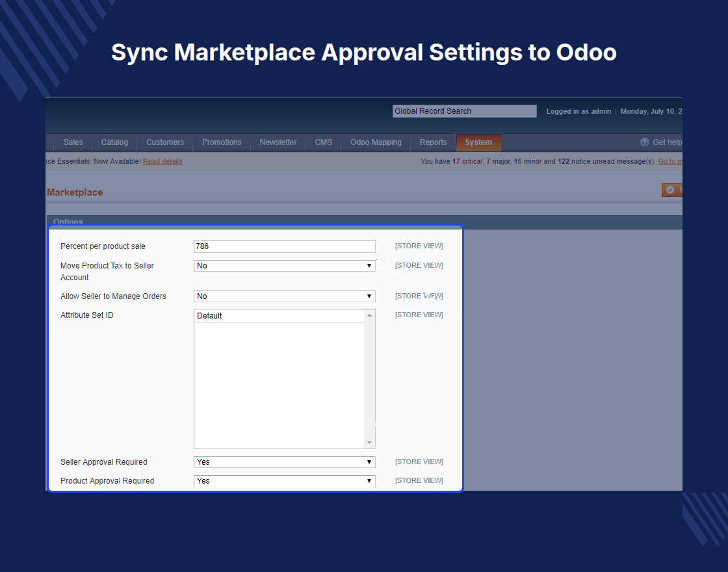The width and height of the screenshot is (728, 572).
Task: Open Allow Seller to Manage Orders dropdown
Action: (284, 296)
